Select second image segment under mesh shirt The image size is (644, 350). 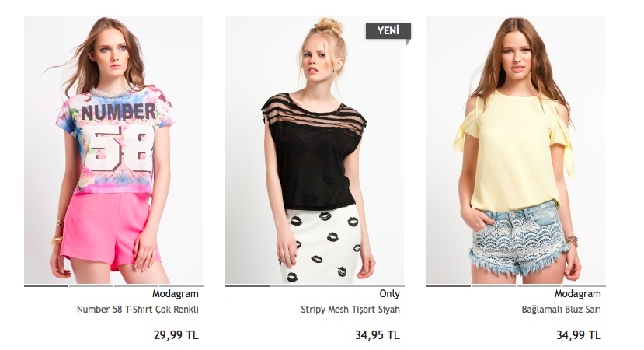pos(292,285)
